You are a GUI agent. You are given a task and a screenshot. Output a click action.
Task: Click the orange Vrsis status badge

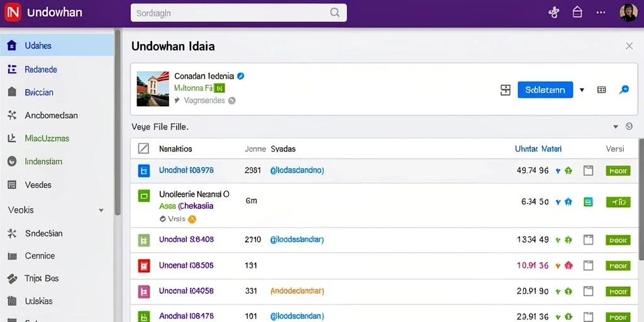(x=192, y=219)
